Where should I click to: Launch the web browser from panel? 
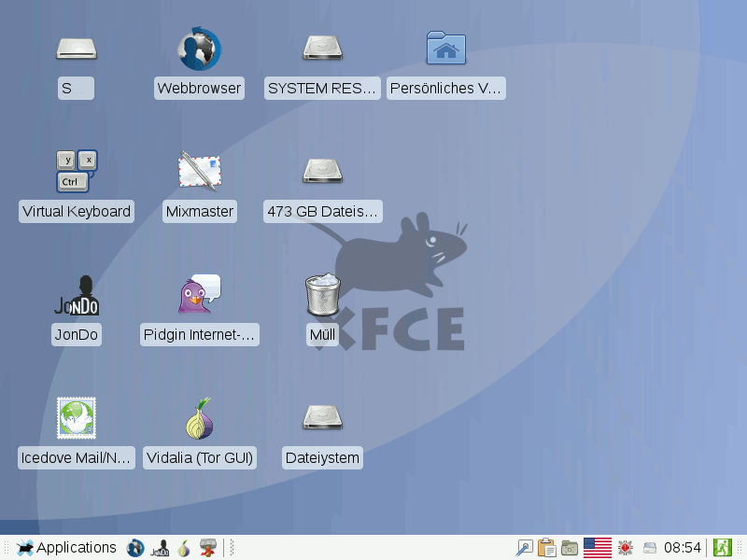(x=135, y=548)
